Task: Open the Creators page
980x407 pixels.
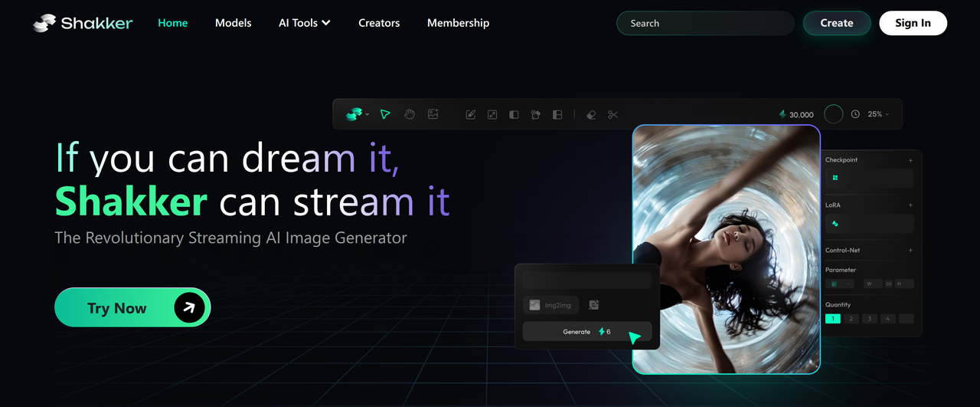Action: click(x=379, y=23)
